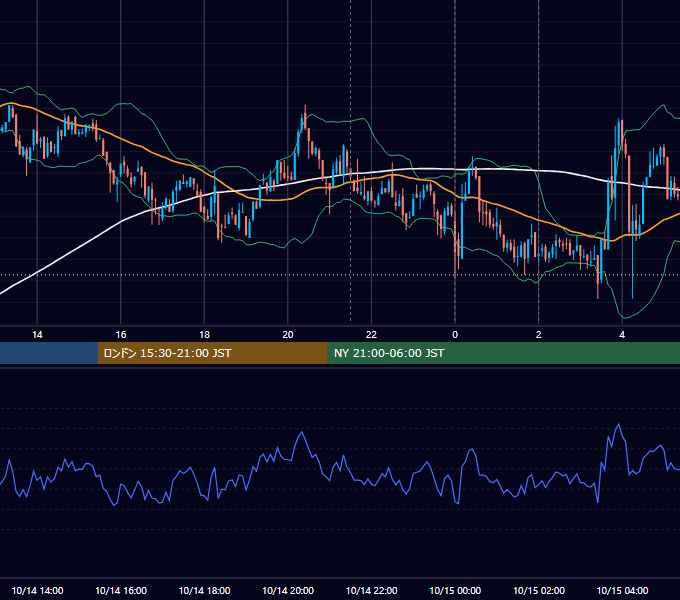
Task: Click the 4 hour label on price chart axis
Action: [x=622, y=335]
